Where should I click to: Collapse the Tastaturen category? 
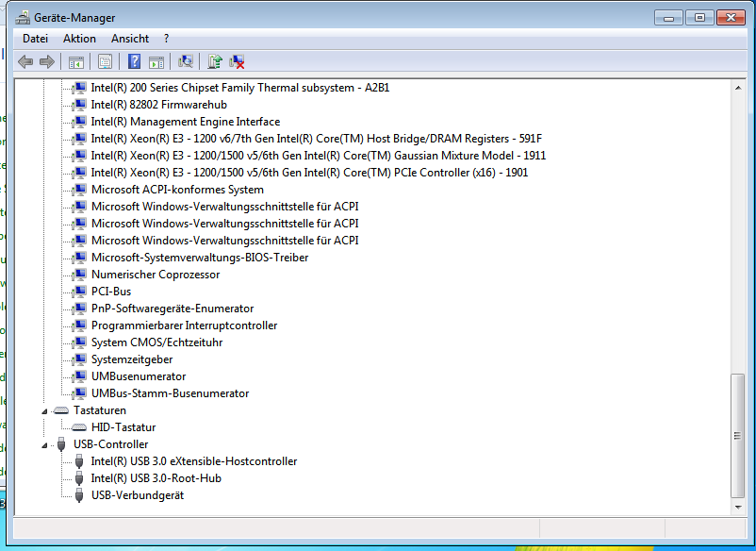[44, 411]
